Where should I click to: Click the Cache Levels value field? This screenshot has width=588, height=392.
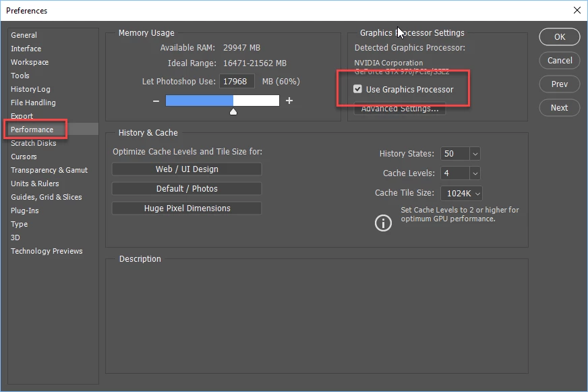455,173
